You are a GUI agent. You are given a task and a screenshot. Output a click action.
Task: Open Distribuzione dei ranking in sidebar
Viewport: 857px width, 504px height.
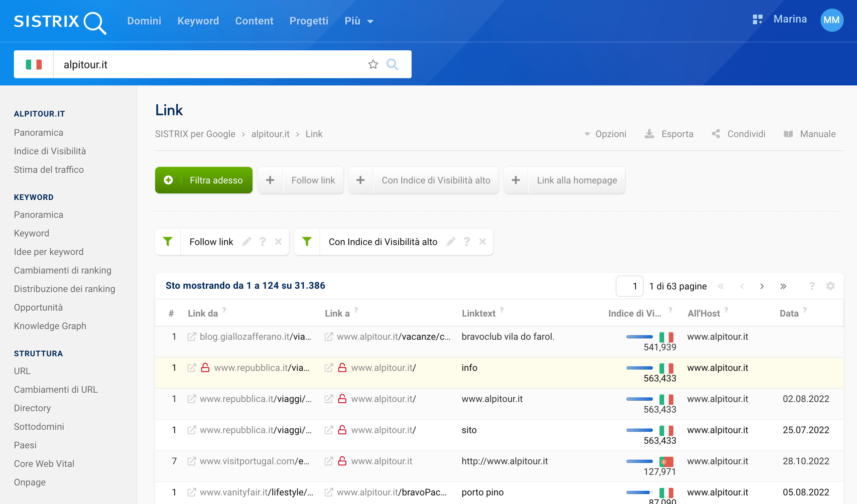[x=65, y=289]
